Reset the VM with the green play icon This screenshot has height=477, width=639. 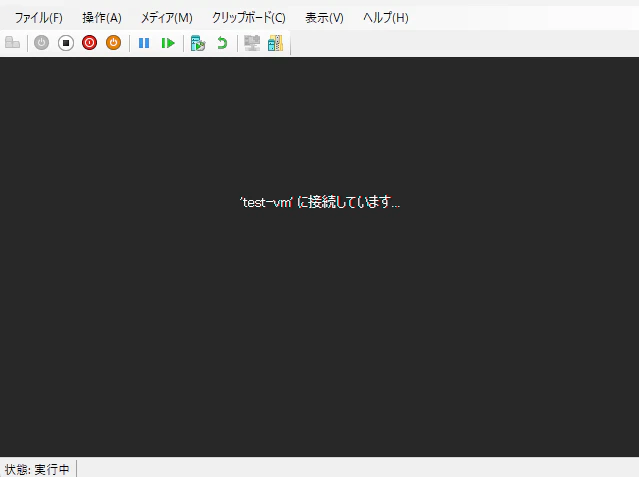point(168,43)
